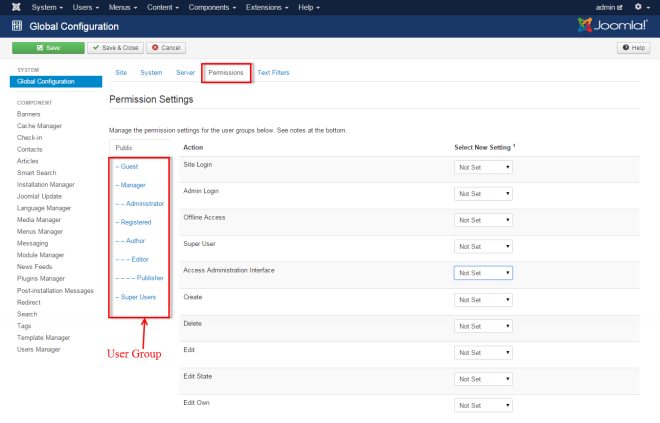This screenshot has height=423, width=660.
Task: Open Post-installation Messages in the sidebar
Action: [x=55, y=291]
